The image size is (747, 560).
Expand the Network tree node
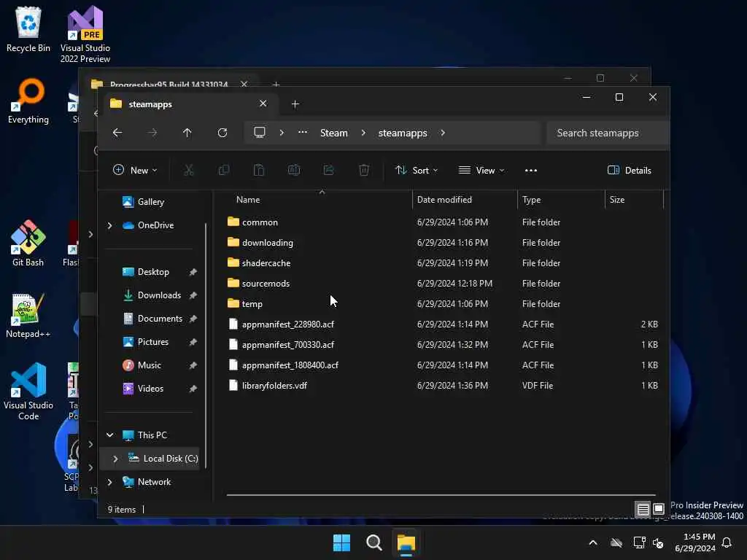click(x=109, y=482)
